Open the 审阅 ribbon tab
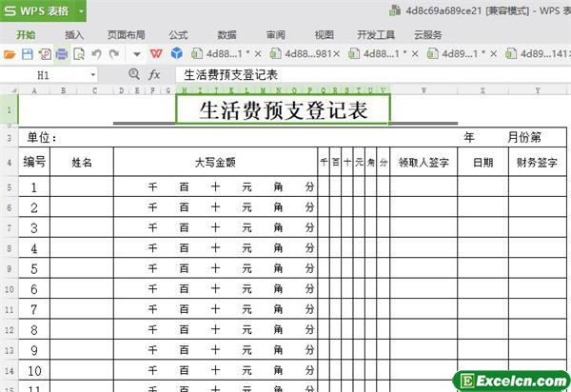The image size is (571, 392). (276, 35)
